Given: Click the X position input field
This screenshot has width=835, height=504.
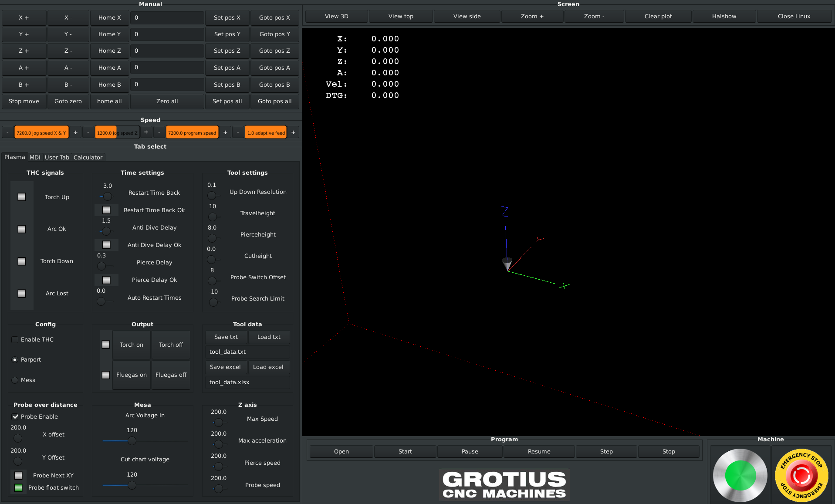Looking at the screenshot, I should click(167, 18).
